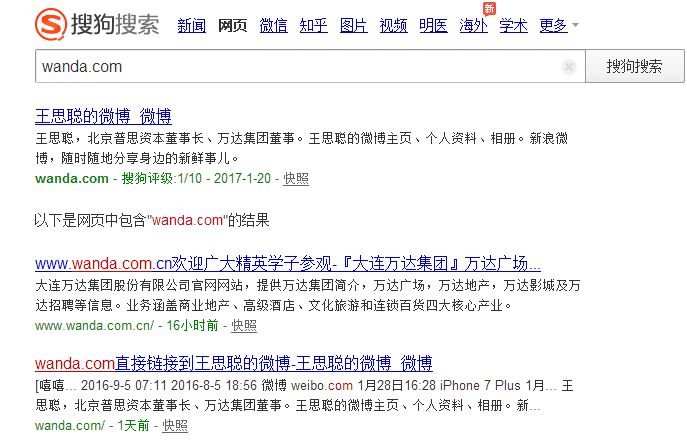The height and width of the screenshot is (445, 687).
Task: Open the www.wanda.com.cn 大连万达集团 result link
Action: pos(288,264)
